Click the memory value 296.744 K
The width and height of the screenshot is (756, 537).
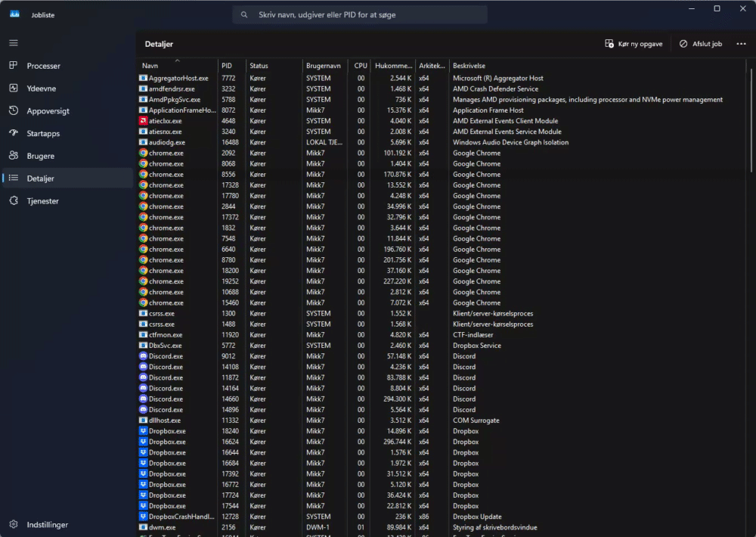click(x=398, y=442)
